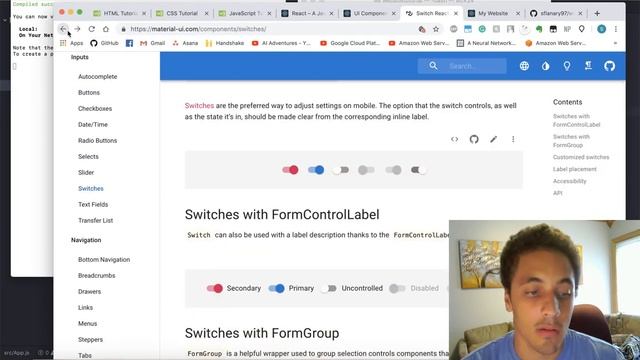Open Text Fields in the sidebar
Viewport: 640px width, 360px height.
pos(93,204)
